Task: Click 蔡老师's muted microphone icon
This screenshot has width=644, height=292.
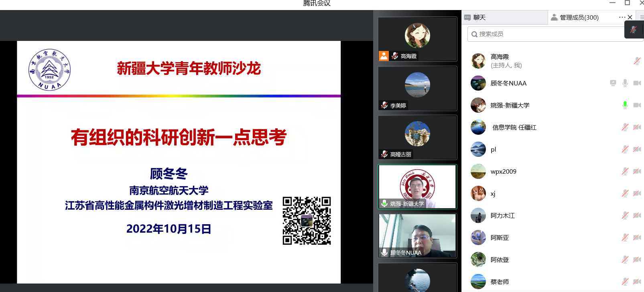Action: [625, 282]
